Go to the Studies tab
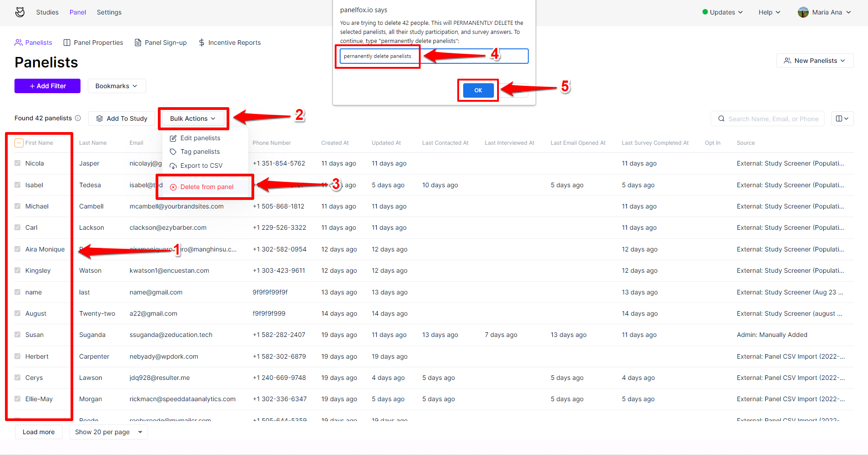The width and height of the screenshot is (868, 455). [47, 12]
